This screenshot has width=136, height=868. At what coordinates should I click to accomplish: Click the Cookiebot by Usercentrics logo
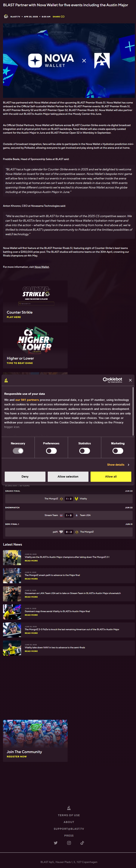[113, 380]
